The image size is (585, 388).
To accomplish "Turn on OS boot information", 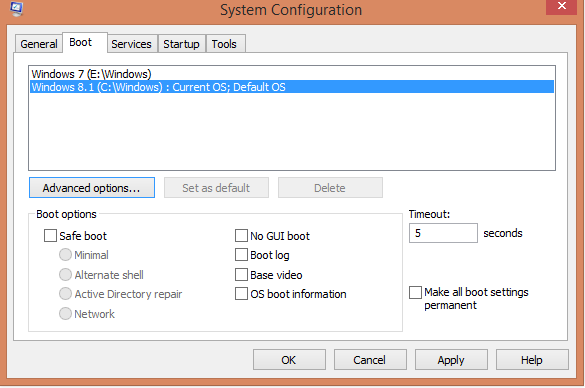I will (241, 294).
